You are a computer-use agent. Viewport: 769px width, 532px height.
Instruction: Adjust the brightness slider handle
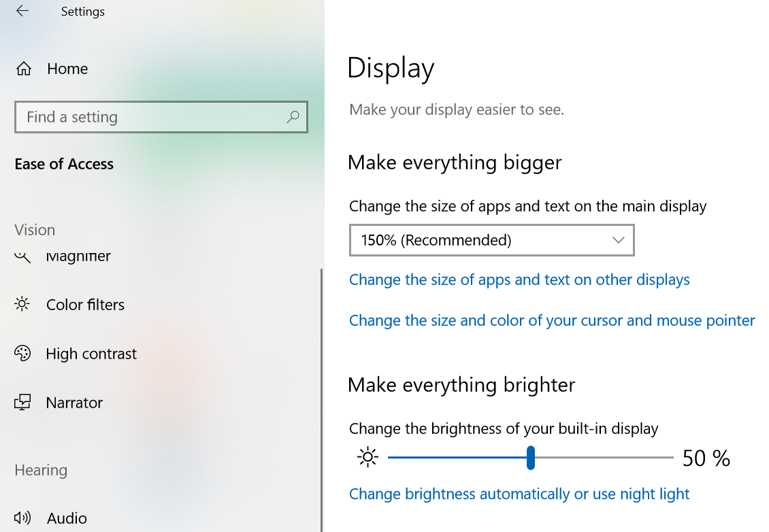point(531,458)
